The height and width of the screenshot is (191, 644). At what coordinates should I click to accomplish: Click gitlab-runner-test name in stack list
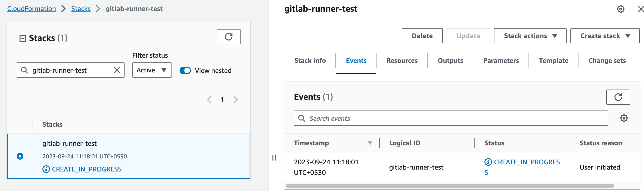(x=69, y=143)
